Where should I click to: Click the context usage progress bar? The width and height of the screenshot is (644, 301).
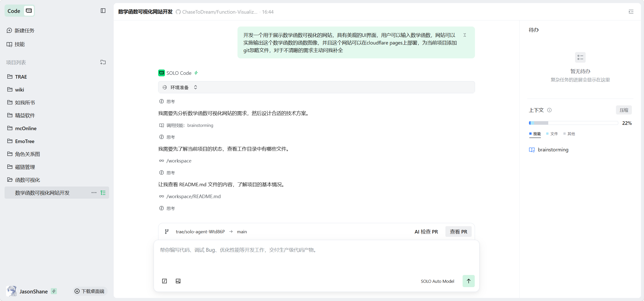click(x=573, y=123)
